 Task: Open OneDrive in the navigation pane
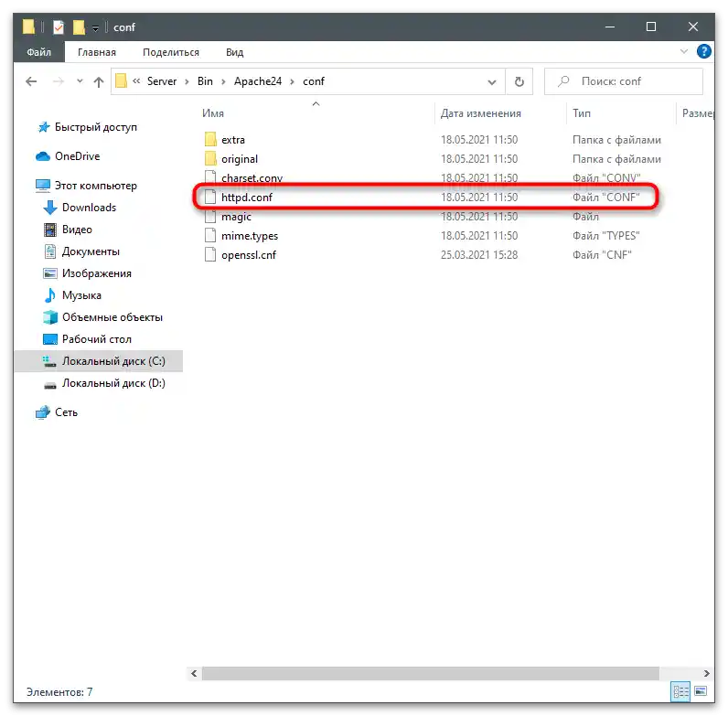[77, 156]
